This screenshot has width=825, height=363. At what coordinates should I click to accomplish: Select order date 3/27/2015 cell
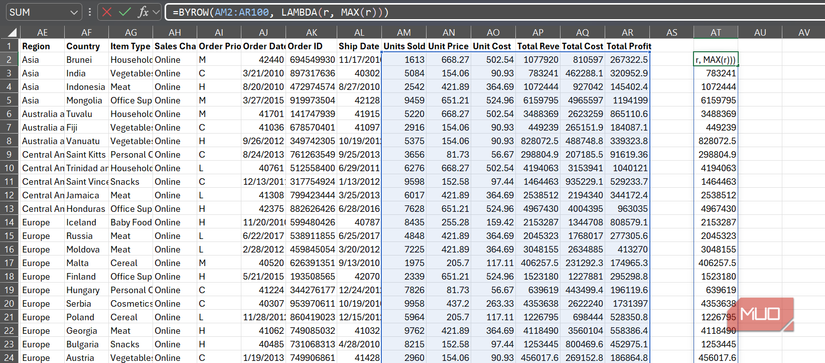[264, 100]
